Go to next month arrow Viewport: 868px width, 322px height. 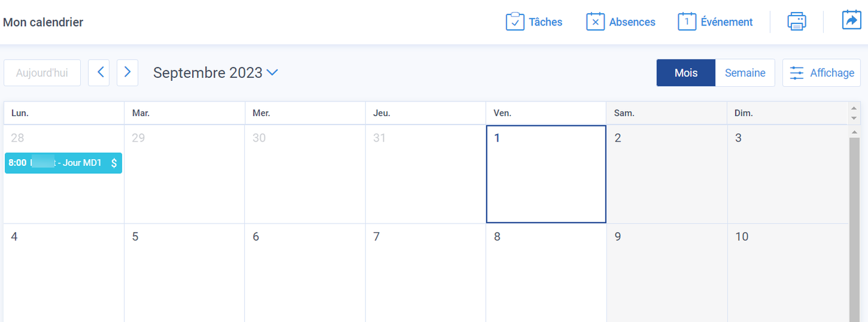click(127, 72)
